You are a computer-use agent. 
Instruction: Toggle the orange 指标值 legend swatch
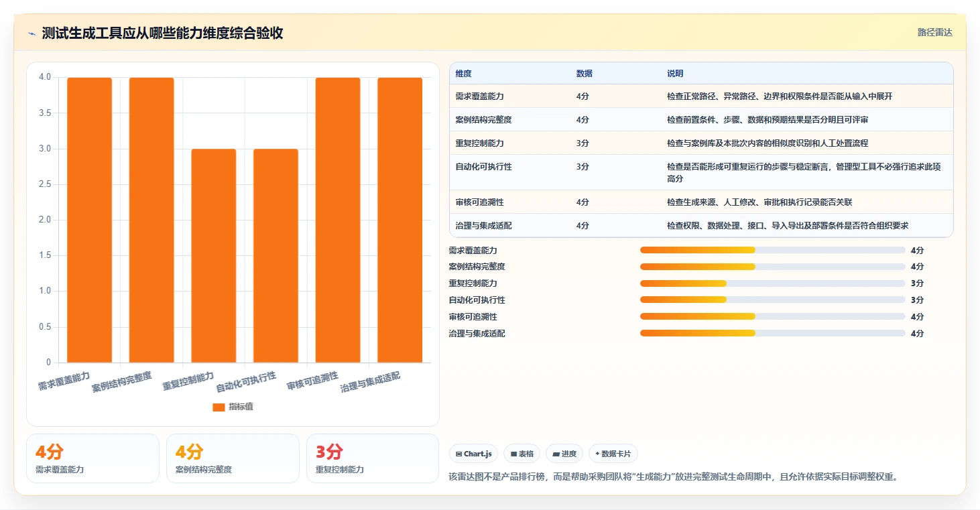pyautogui.click(x=219, y=407)
